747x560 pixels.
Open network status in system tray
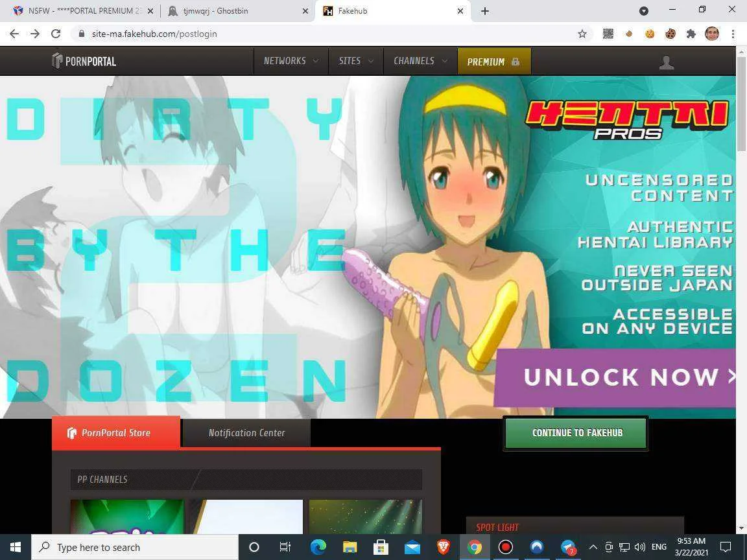(624, 547)
